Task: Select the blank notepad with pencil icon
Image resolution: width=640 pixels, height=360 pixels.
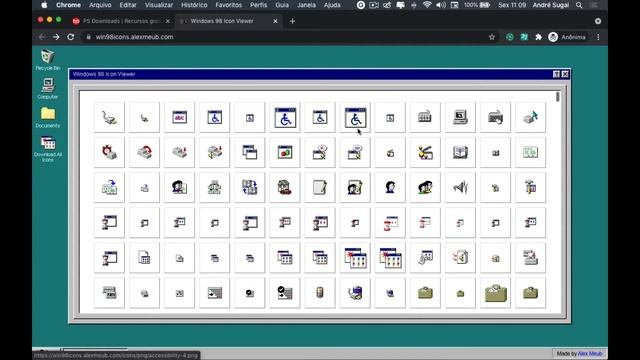Action: pos(320,188)
